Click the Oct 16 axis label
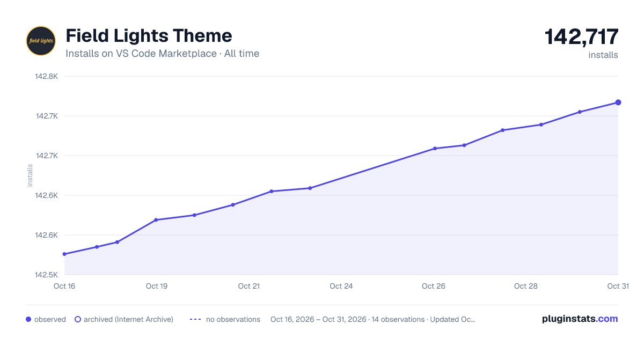The width and height of the screenshot is (644, 338). click(x=64, y=286)
